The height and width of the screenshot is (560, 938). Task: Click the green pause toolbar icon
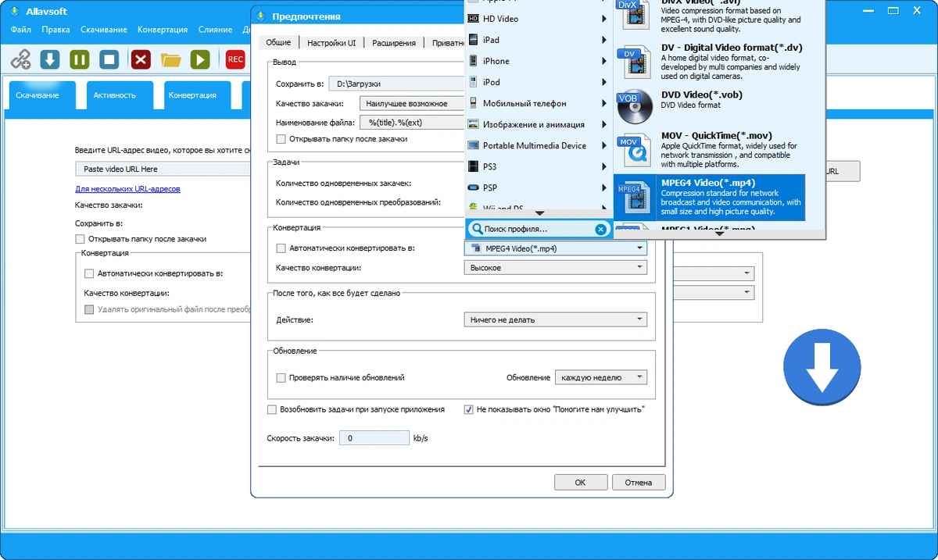[x=80, y=59]
